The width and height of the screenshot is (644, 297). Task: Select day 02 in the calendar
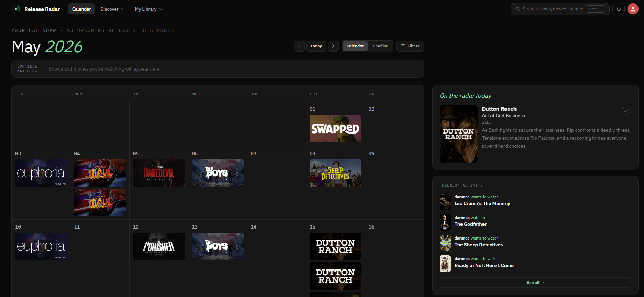pos(394,124)
